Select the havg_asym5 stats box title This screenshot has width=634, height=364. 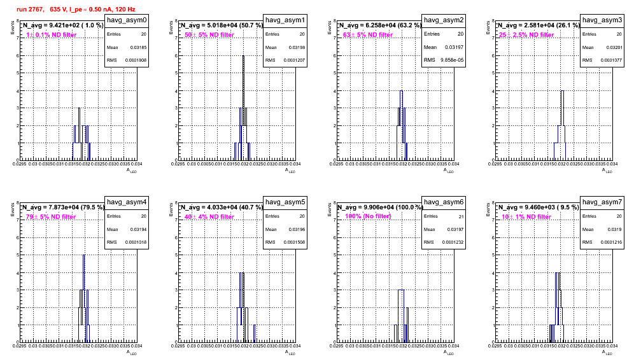pos(285,202)
